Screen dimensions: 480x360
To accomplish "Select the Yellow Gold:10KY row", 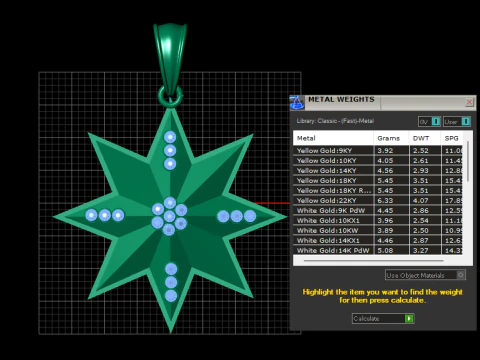I will [x=378, y=161].
